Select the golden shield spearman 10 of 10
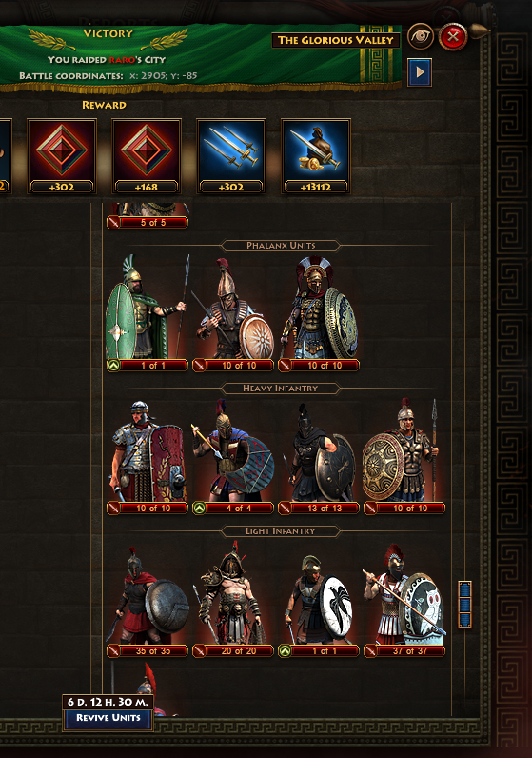This screenshot has height=758, width=532. (404, 456)
